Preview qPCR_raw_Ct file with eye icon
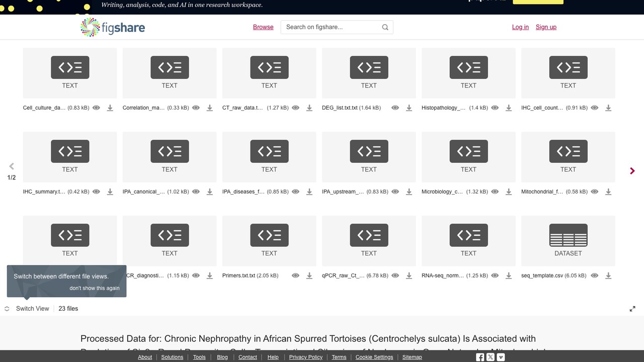Image resolution: width=644 pixels, height=362 pixels. click(395, 276)
